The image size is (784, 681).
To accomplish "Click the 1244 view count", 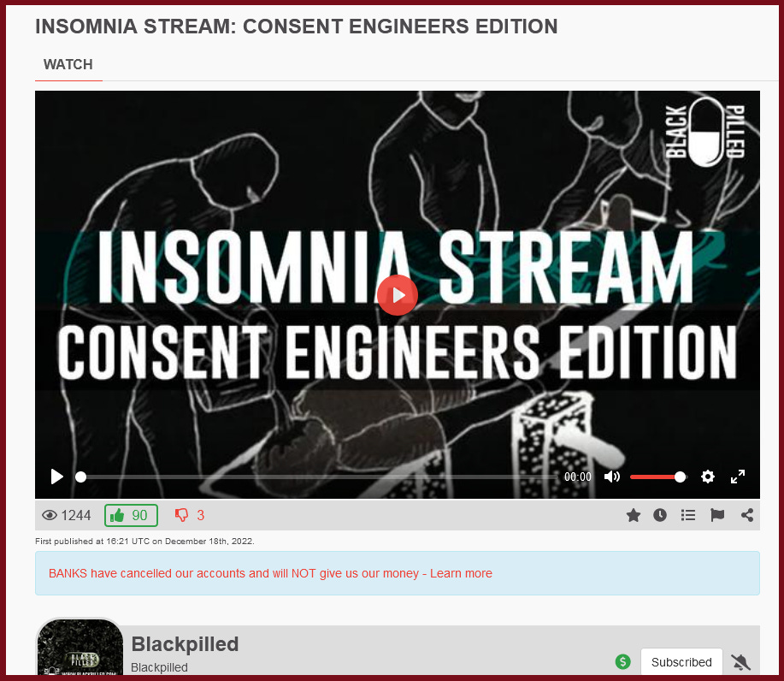I will 67,515.
